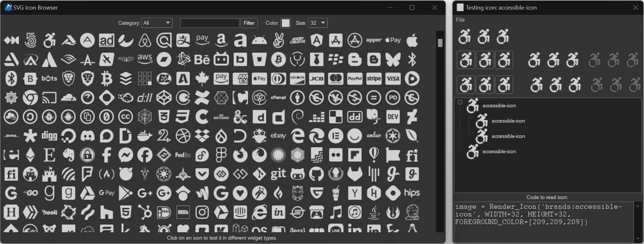Click the Chrome browser icon
Image resolution: width=644 pixels, height=244 pixels.
coord(30,98)
